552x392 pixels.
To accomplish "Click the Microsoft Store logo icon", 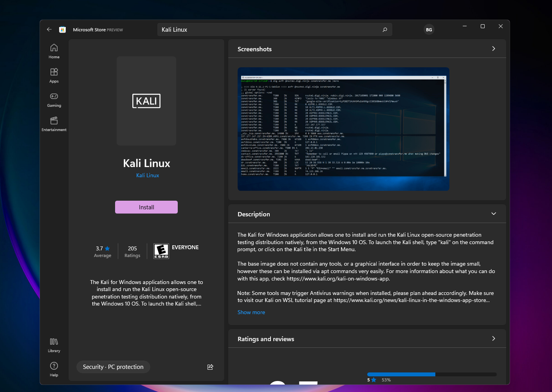I will point(63,29).
